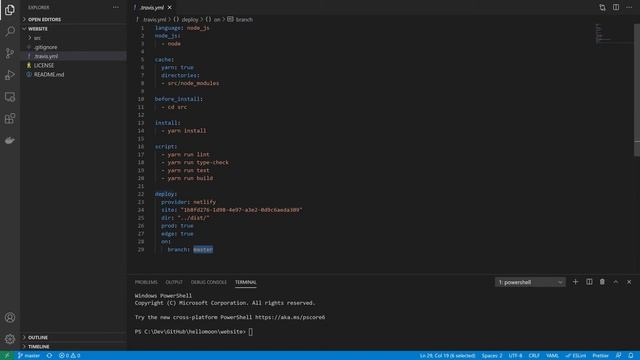Open the Accounts menu icon
The image size is (640, 360).
click(x=10, y=317)
